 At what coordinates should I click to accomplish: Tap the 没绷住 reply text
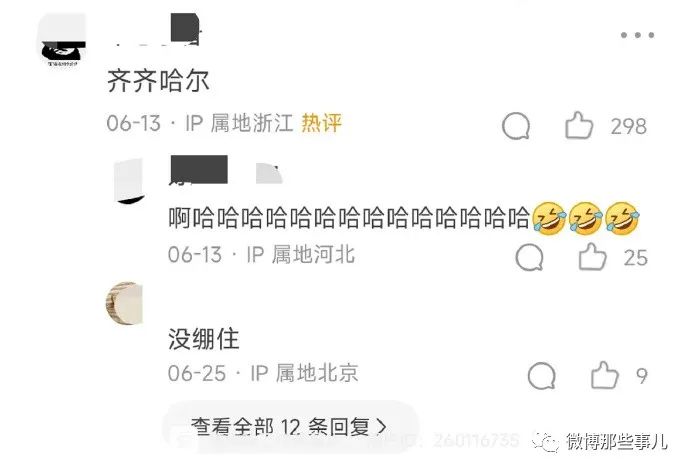[203, 339]
